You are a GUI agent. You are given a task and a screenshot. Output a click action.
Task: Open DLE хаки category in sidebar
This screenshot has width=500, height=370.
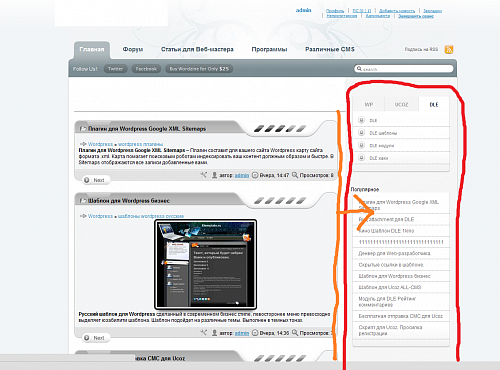coord(379,158)
